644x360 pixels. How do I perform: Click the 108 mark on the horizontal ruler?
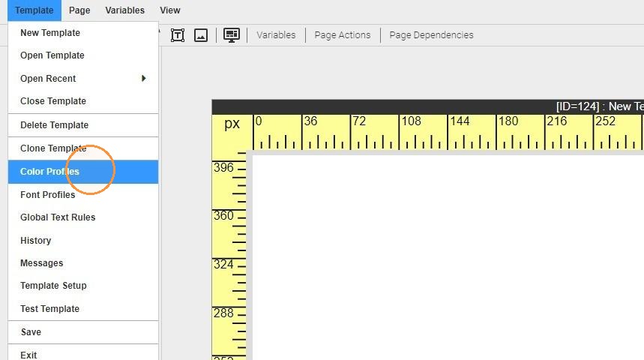(x=411, y=121)
